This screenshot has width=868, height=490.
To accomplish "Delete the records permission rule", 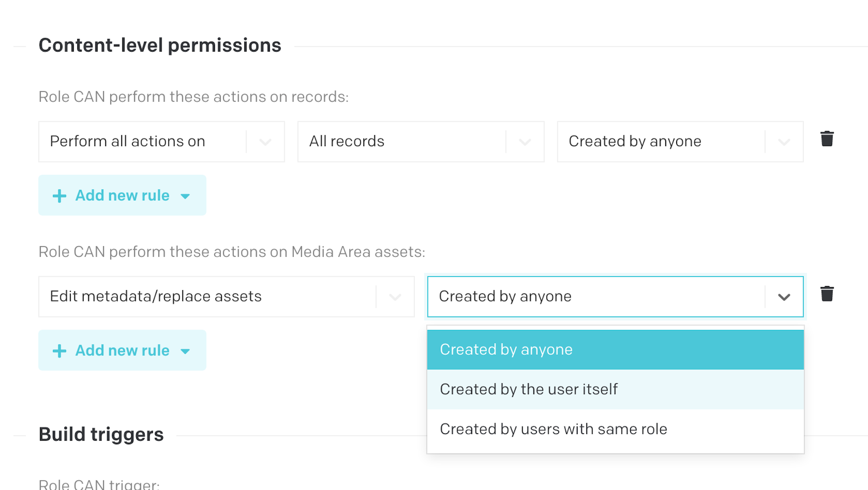I will pos(827,139).
